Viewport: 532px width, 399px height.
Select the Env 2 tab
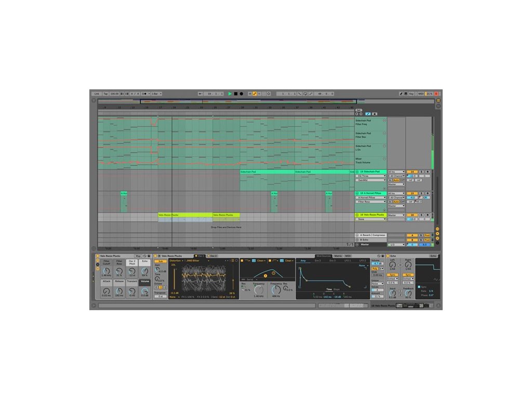coord(318,261)
